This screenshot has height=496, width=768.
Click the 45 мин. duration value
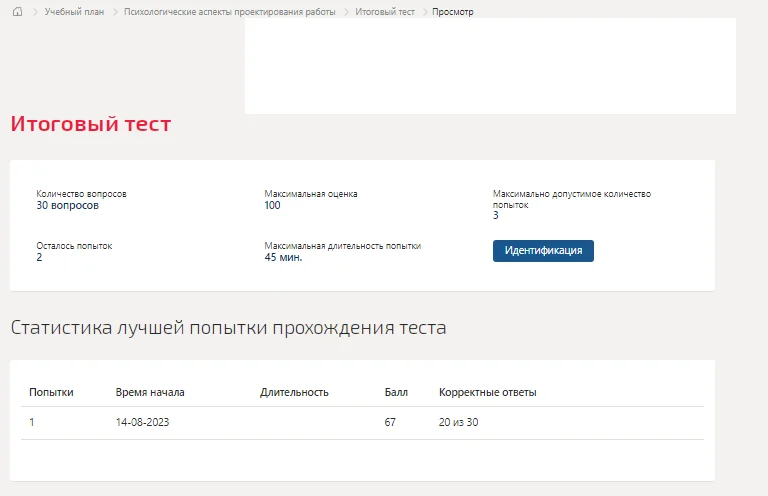[283, 257]
